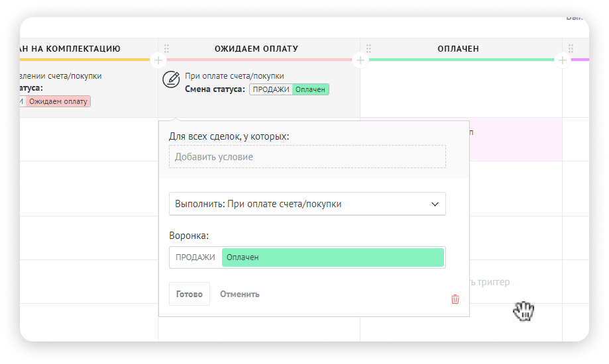Click the add trigger link in ОПЛАЧЕН column
This screenshot has height=364, width=609.
(490, 282)
